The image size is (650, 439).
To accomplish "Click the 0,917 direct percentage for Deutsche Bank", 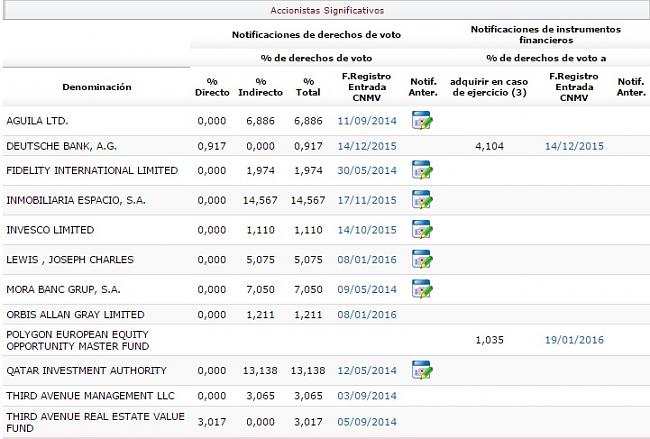I will tap(212, 146).
